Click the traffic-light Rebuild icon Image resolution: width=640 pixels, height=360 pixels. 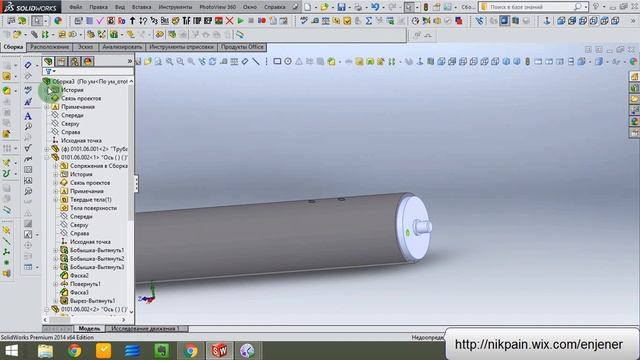coord(426,7)
